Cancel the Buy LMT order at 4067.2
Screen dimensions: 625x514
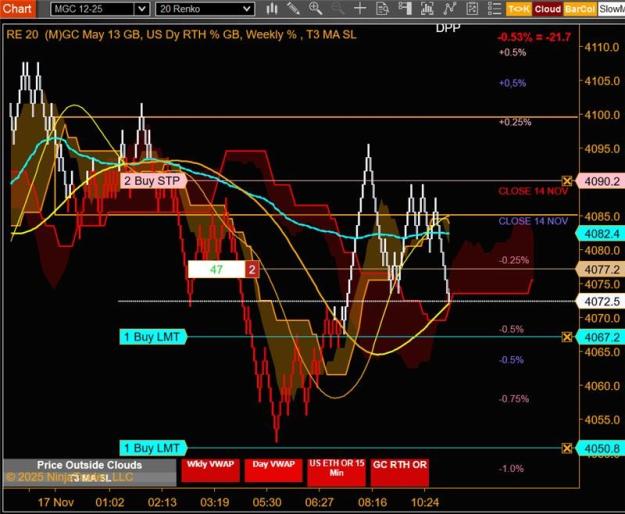coord(567,337)
